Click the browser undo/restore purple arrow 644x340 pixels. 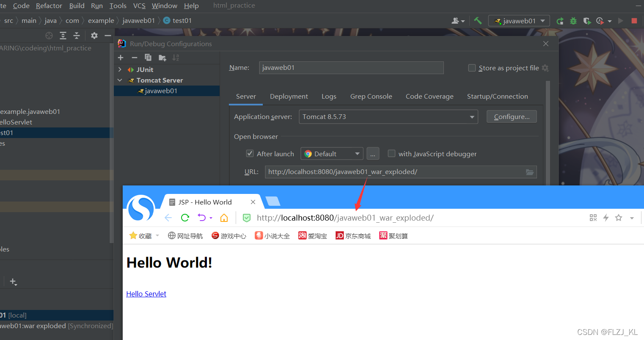click(202, 218)
